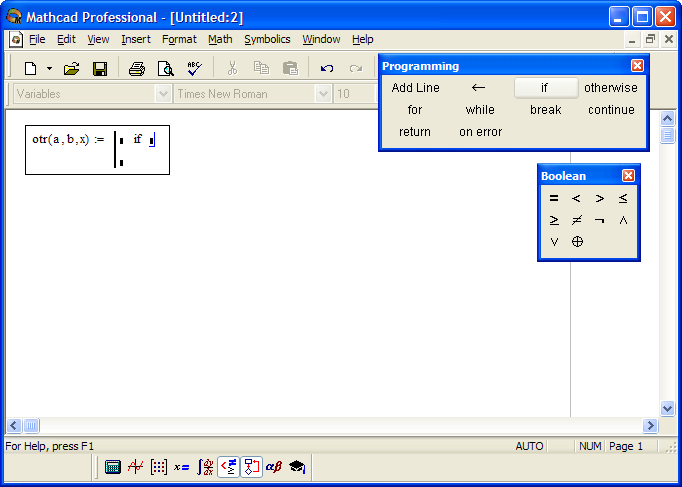Toggle the Programming toolbar icon

pos(251,467)
